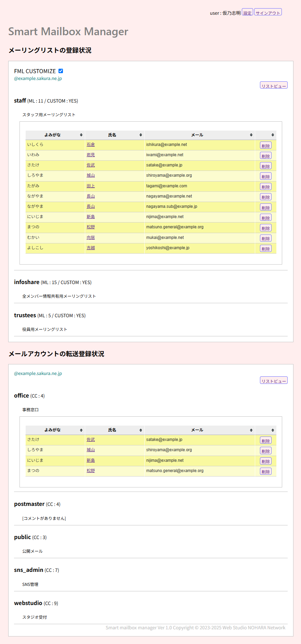Open 長山 link beside nagayama.sub@example.jp
Viewport: 301px width, 644px height.
[91, 206]
